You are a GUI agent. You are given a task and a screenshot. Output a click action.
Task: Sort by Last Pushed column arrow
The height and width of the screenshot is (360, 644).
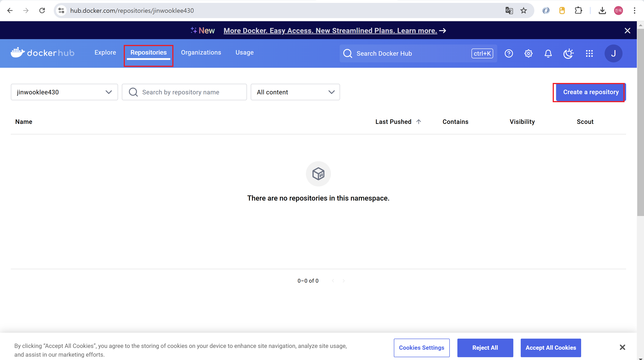[x=419, y=122]
